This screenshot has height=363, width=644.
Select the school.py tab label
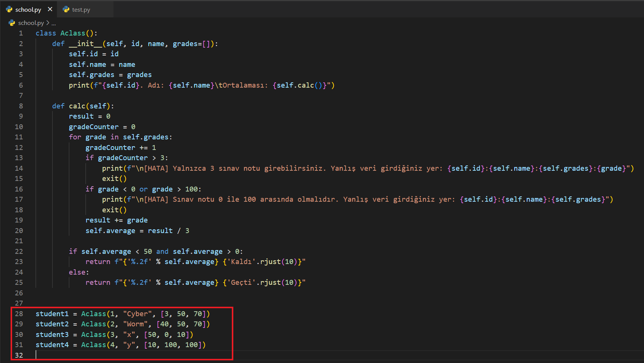(x=28, y=10)
